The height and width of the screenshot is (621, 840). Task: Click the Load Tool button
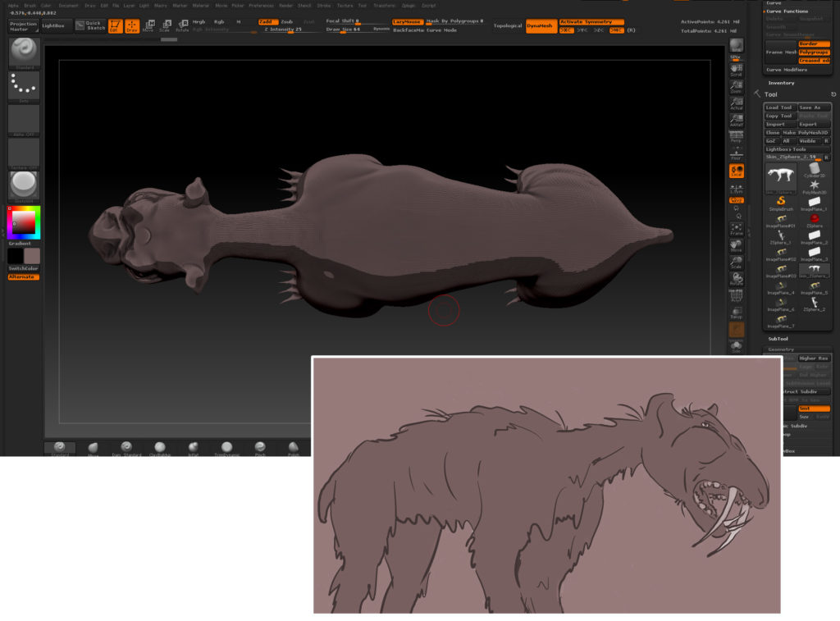point(779,107)
